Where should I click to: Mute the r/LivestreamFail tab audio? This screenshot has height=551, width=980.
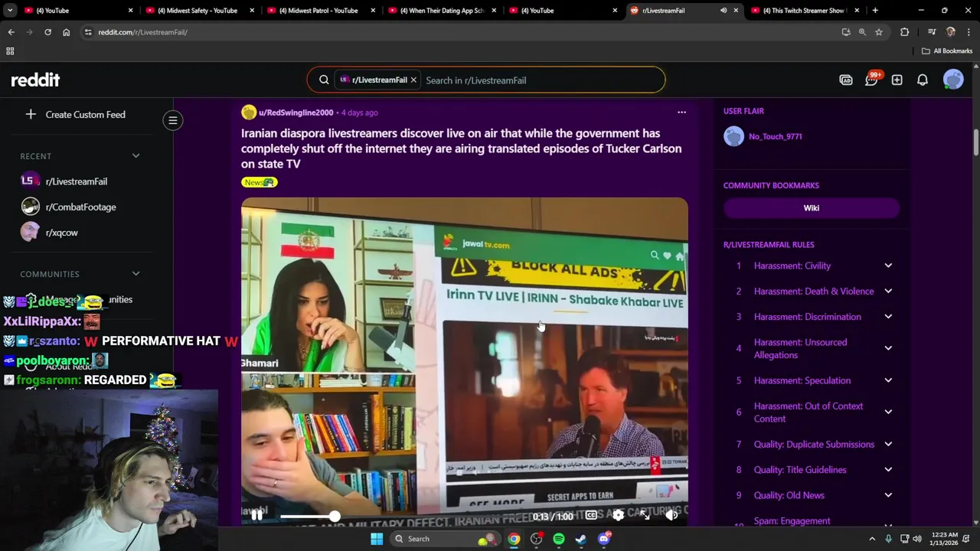click(724, 11)
